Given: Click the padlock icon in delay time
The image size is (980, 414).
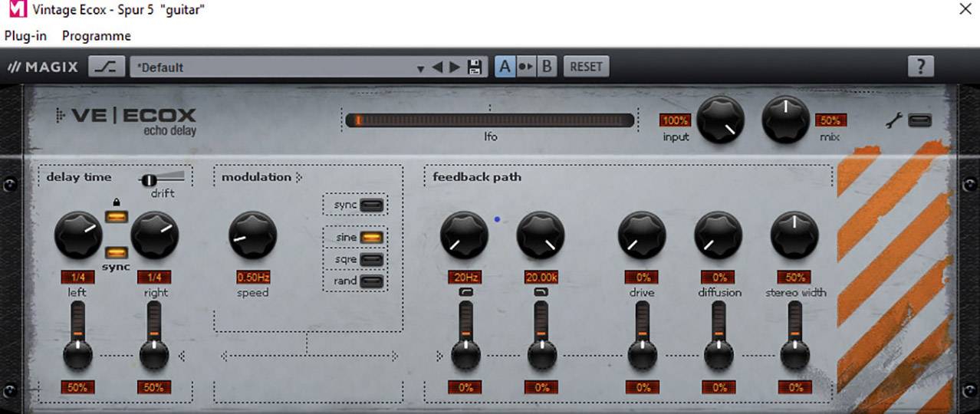Looking at the screenshot, I should 117,202.
